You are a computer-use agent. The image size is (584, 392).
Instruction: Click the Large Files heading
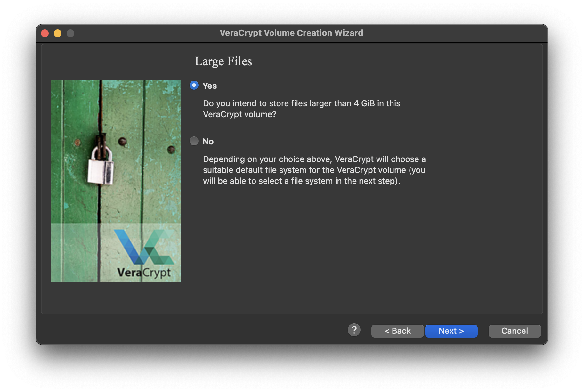point(223,61)
